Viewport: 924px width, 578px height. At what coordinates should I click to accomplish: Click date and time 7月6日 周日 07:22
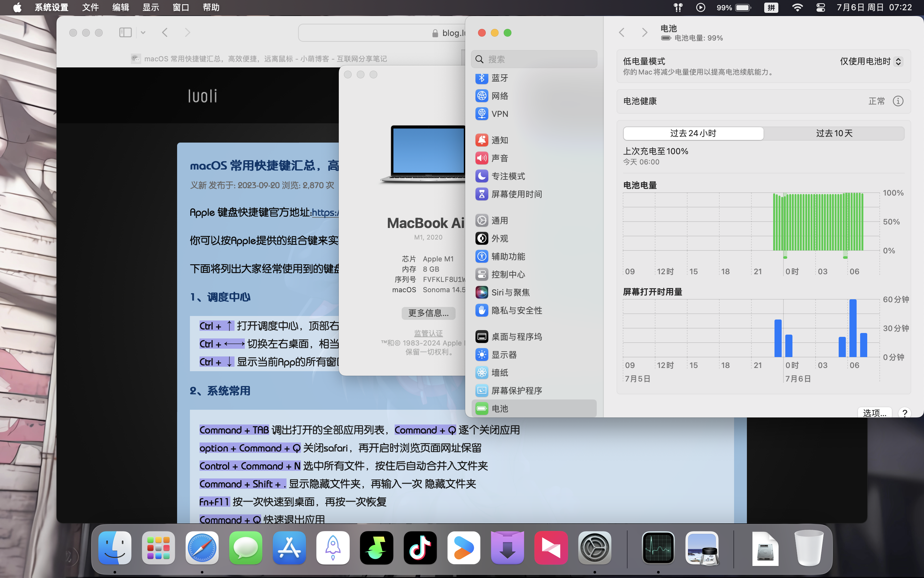point(874,8)
